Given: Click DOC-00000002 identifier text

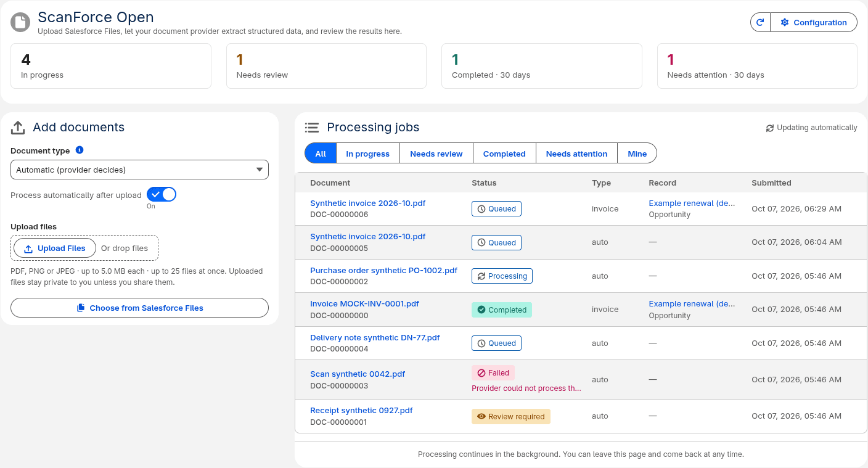Looking at the screenshot, I should pos(339,282).
